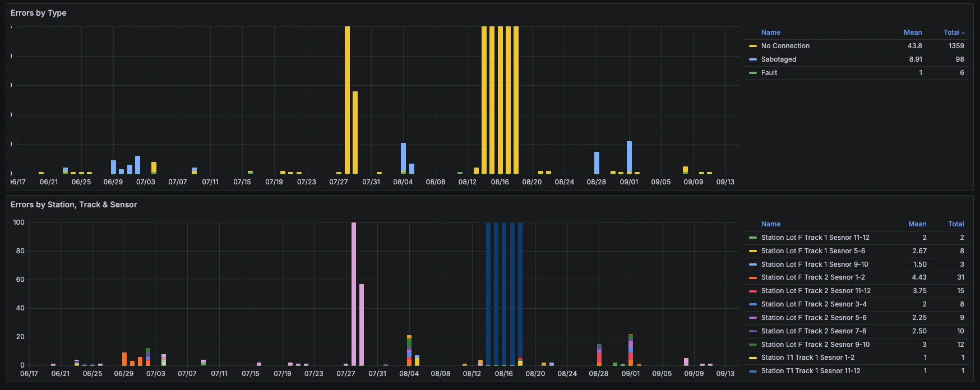Click the stacked bar near 09/01 in station chart
This screenshot has width=980, height=390.
click(x=631, y=350)
